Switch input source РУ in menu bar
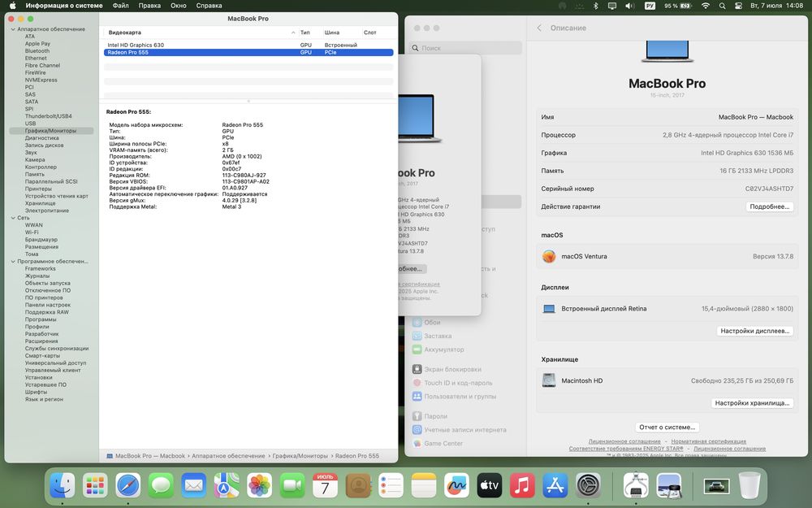The image size is (812, 508). 650,6
